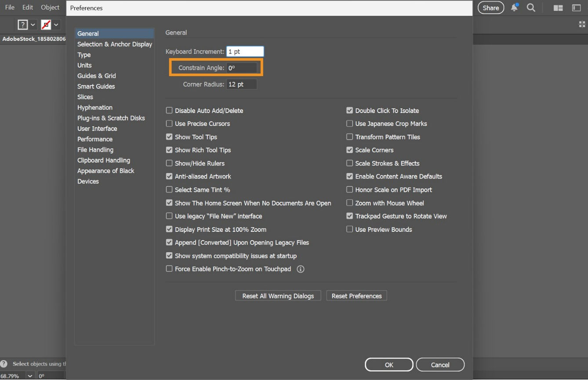Disable Show Tool Tips
The width and height of the screenshot is (588, 380).
click(169, 137)
